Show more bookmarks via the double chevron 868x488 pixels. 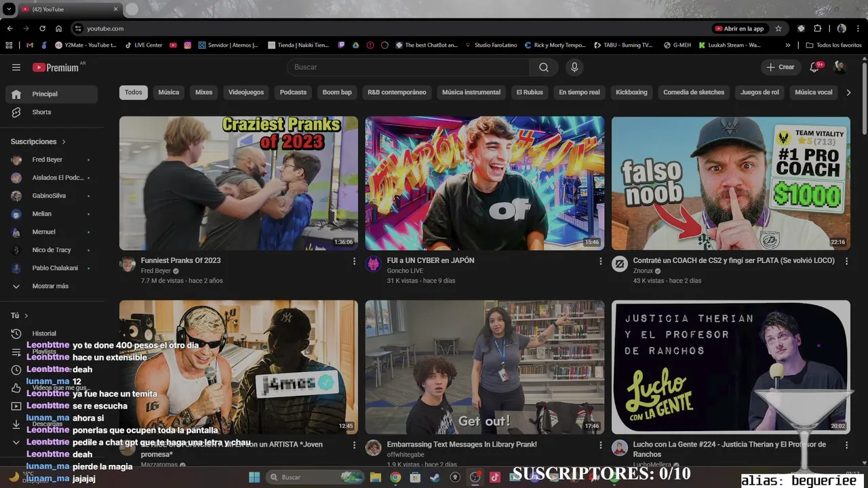[787, 45]
